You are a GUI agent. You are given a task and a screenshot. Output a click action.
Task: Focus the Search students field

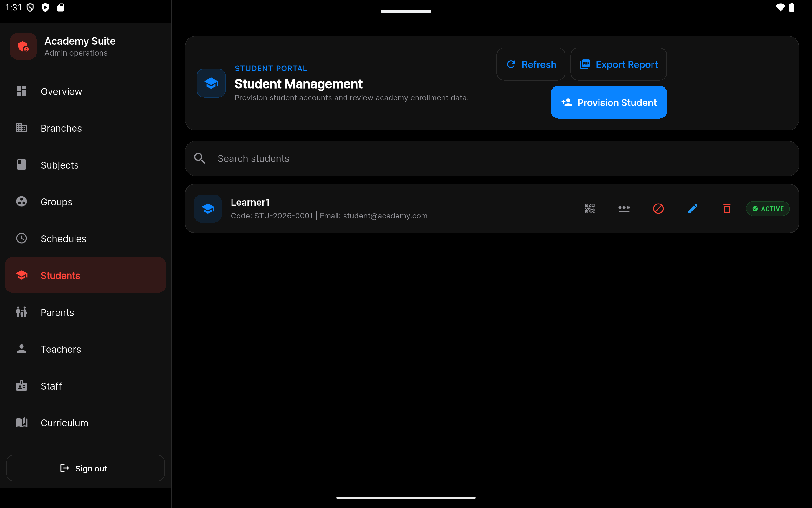[x=492, y=158]
